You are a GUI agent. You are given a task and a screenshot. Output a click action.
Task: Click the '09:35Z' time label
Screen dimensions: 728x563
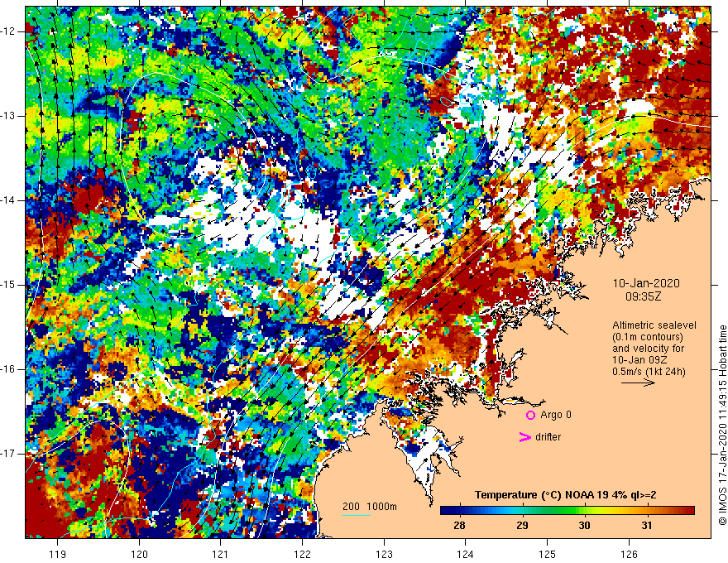[643, 296]
